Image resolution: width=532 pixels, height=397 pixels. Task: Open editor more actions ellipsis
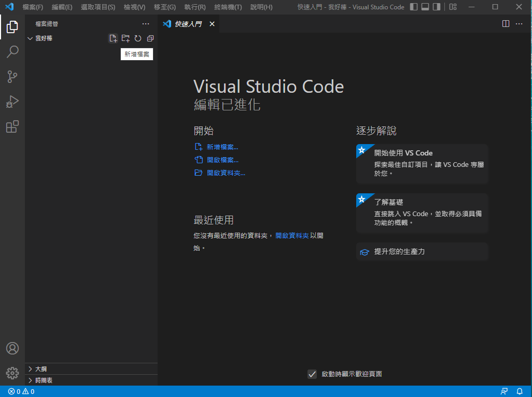point(519,24)
